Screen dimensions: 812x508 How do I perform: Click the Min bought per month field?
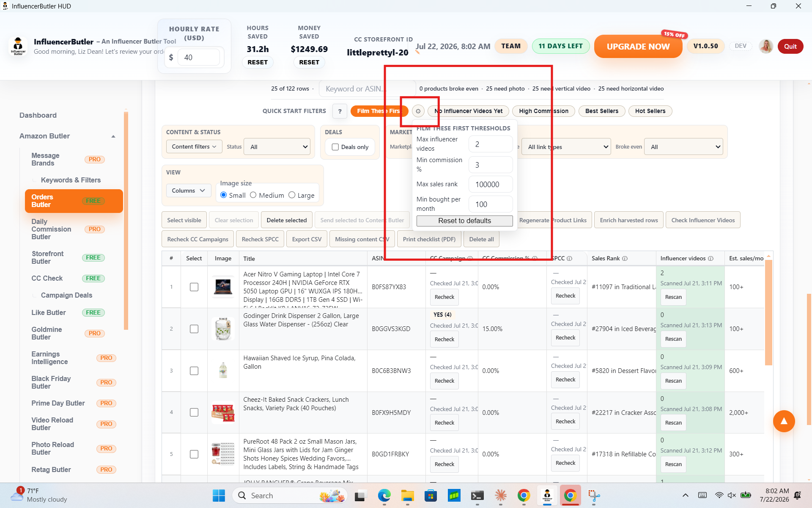click(491, 204)
